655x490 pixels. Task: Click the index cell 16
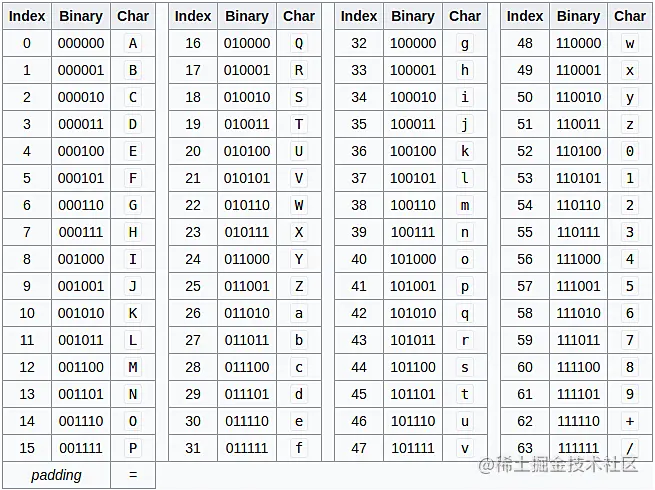click(x=193, y=43)
